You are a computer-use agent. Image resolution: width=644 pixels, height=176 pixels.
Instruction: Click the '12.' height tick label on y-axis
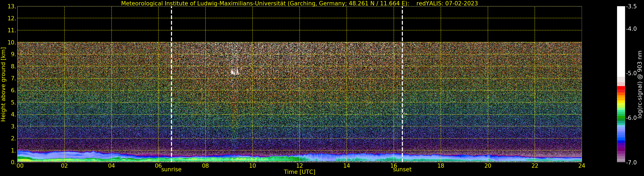point(12,18)
